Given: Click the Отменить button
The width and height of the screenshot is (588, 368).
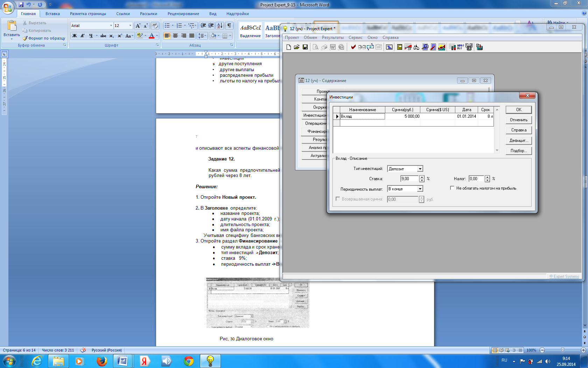Looking at the screenshot, I should [519, 120].
